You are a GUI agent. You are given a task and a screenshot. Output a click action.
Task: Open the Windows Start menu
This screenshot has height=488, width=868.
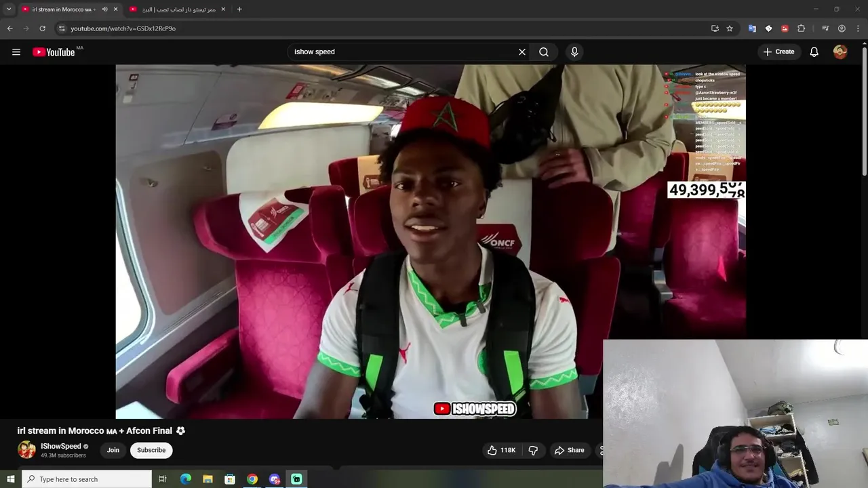pyautogui.click(x=10, y=479)
